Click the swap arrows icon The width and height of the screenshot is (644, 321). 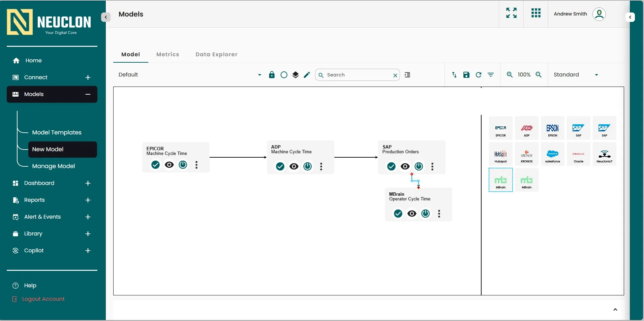[x=454, y=75]
